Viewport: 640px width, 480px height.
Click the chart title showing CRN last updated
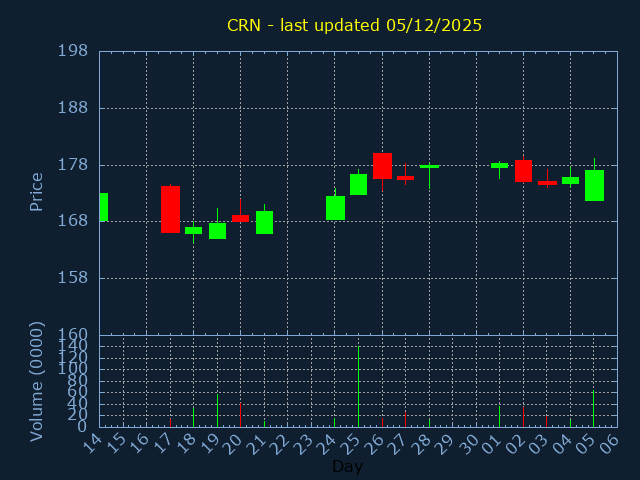coord(354,25)
